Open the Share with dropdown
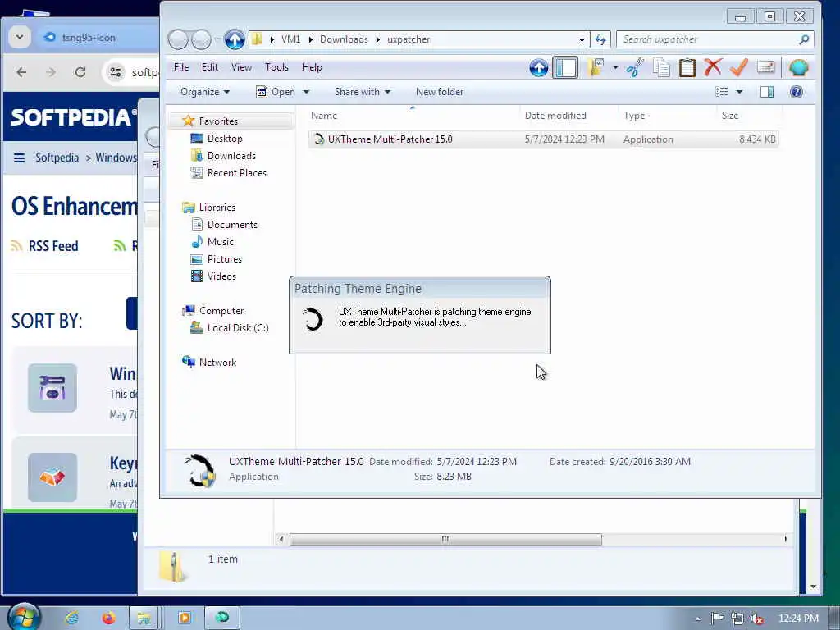The height and width of the screenshot is (630, 840). coord(362,92)
